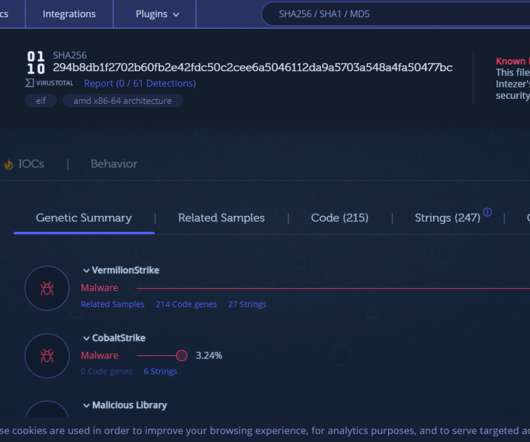The height and width of the screenshot is (442, 530).
Task: Select the Genetic Summary tab
Action: [84, 218]
